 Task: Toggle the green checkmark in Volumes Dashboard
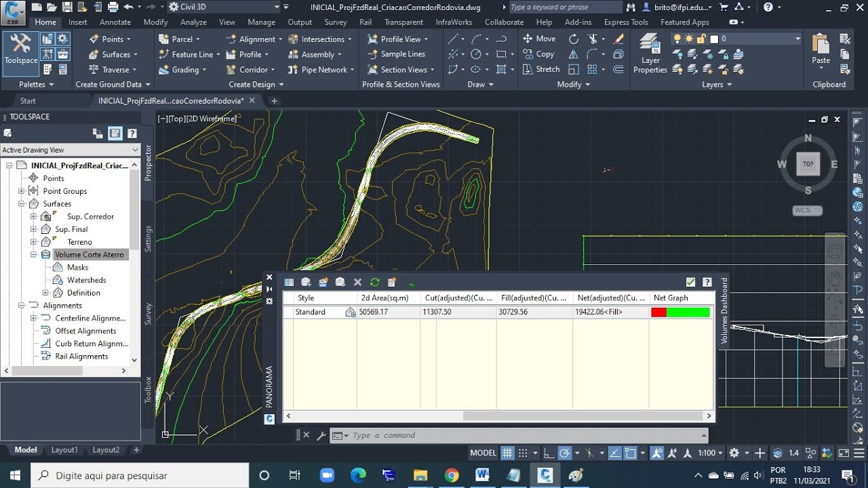pyautogui.click(x=690, y=282)
